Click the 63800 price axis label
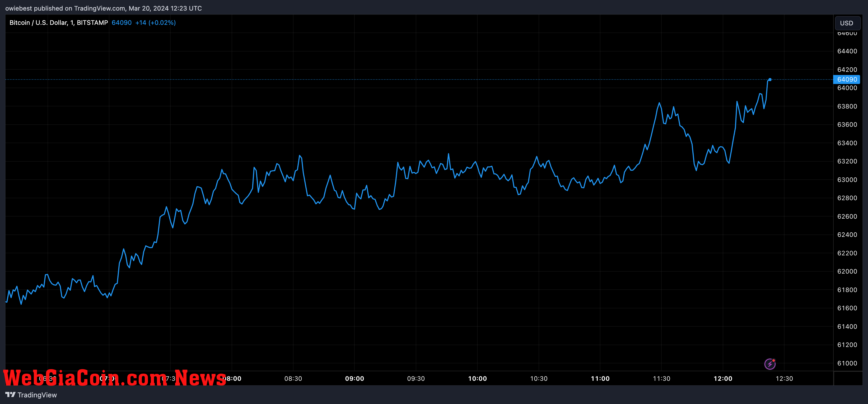The width and height of the screenshot is (868, 404). [847, 106]
